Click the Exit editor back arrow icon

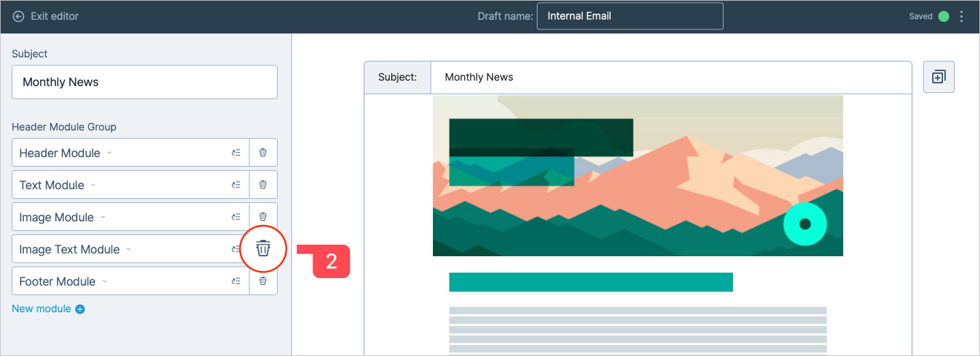[18, 16]
